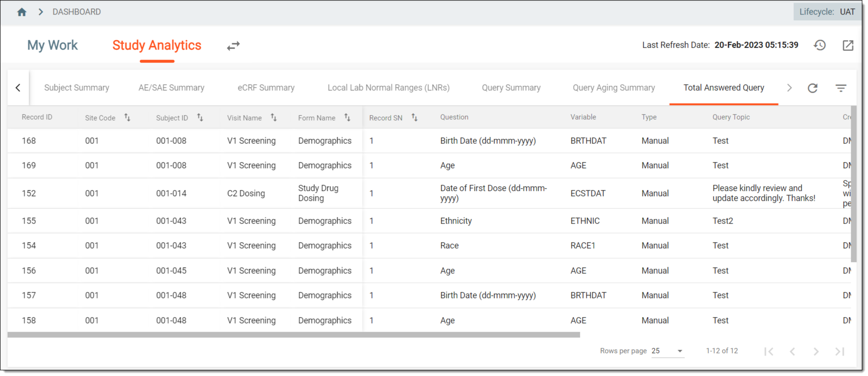
Task: Go to next page of results
Action: pos(816,352)
